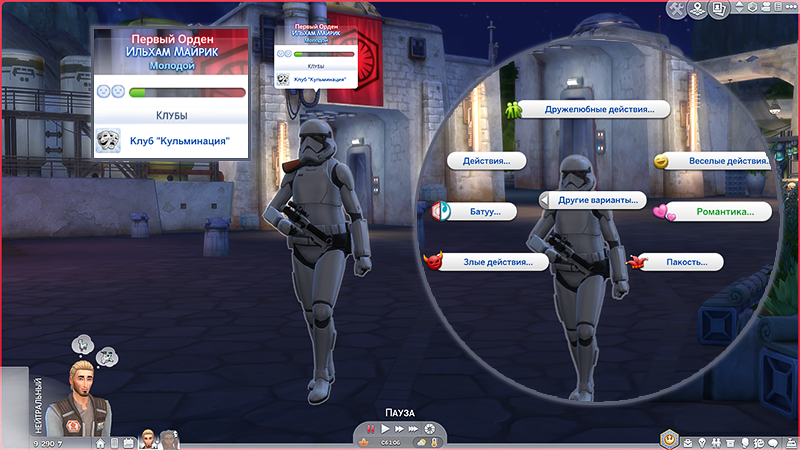Click the camera shutter icon near speed controls
800x450 pixels.
(430, 430)
